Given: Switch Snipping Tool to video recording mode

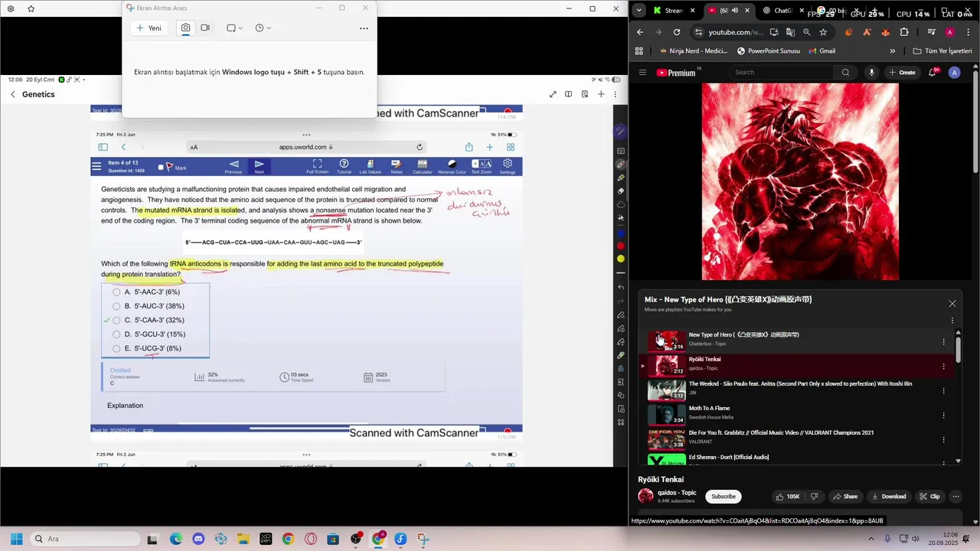Looking at the screenshot, I should coord(205,28).
